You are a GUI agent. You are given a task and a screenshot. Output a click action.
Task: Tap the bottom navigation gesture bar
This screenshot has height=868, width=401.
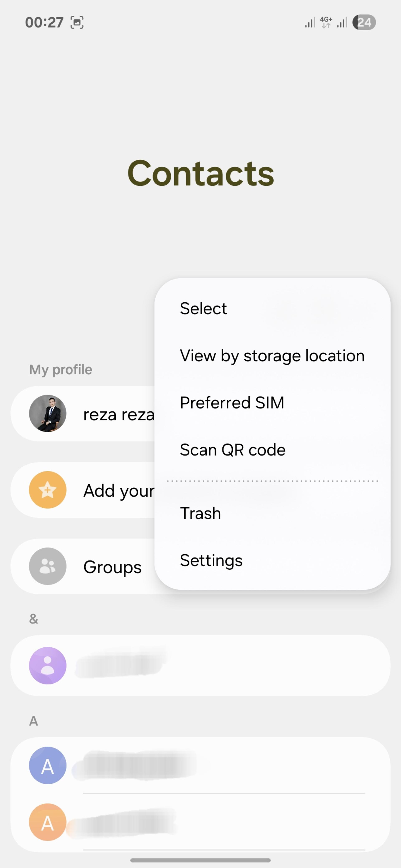click(x=200, y=860)
